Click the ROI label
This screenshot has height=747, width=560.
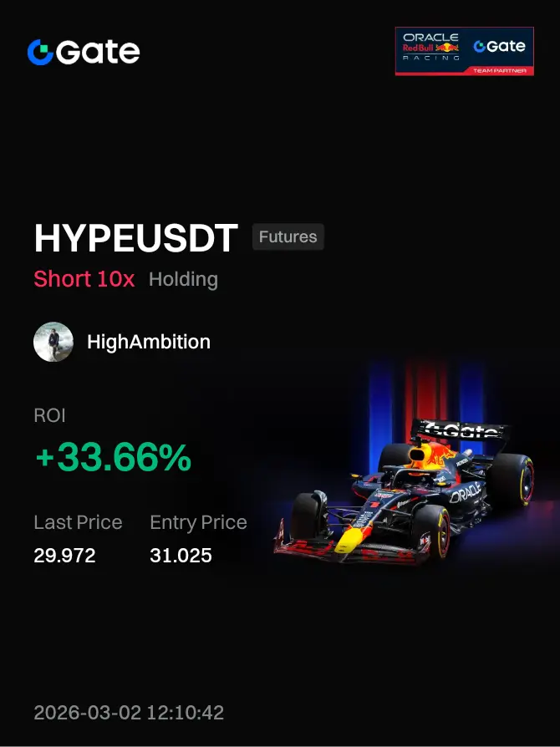[49, 415]
